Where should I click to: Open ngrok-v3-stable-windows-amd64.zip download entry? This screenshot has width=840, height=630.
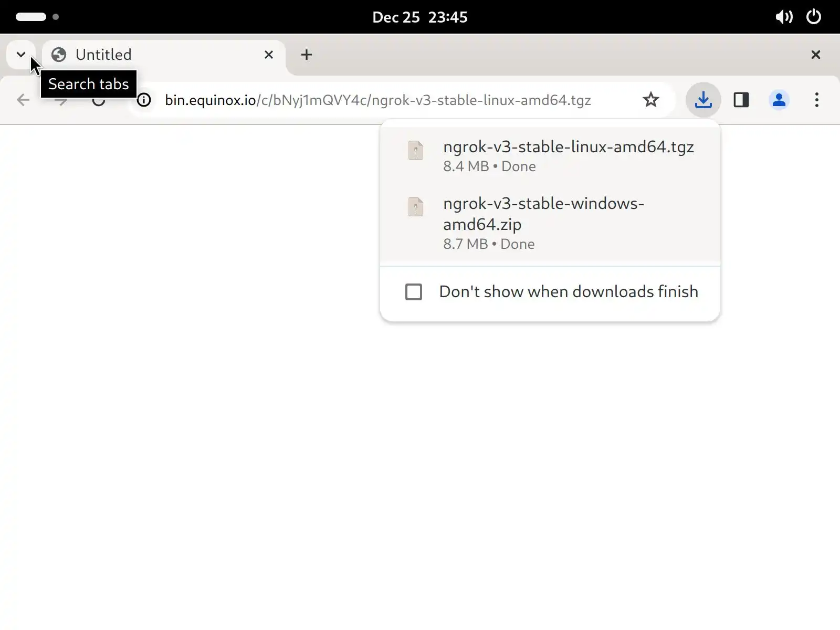click(550, 223)
